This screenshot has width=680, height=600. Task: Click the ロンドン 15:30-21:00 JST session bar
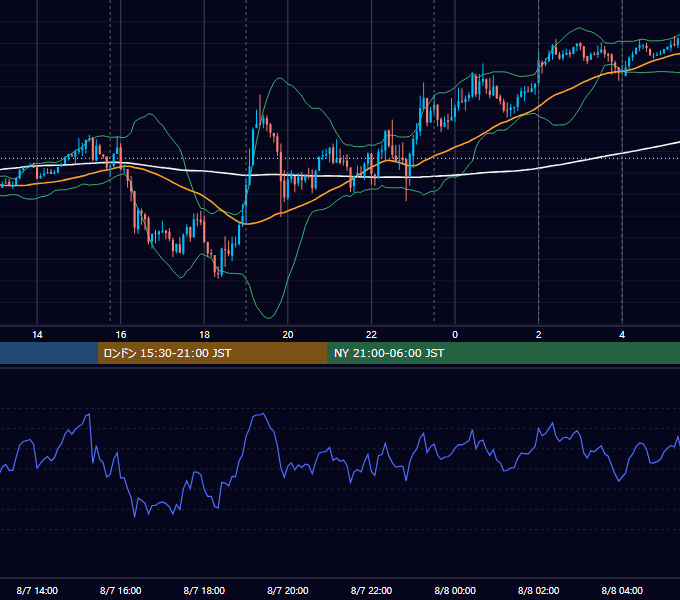[212, 353]
